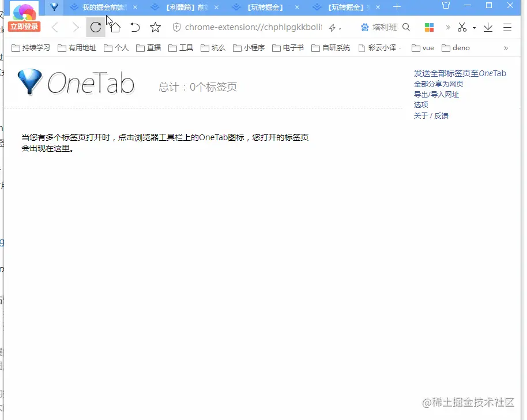The image size is (527, 420).
Task: Click the reload page icon
Action: (96, 27)
